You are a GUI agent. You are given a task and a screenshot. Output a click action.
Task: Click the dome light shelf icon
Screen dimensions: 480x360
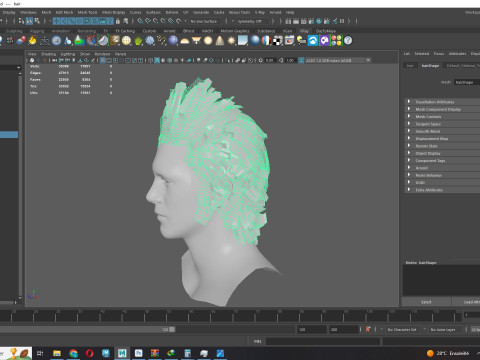point(185,40)
